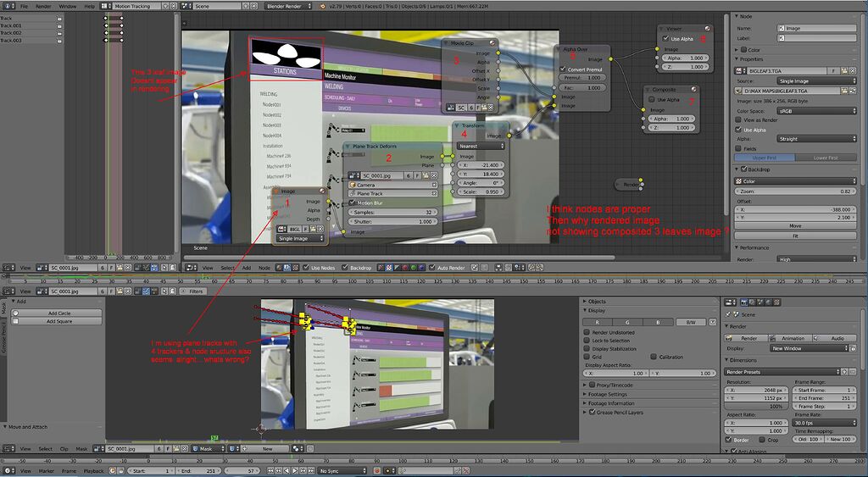Toggle the Auto Render checkbox
The height and width of the screenshot is (477, 868).
coord(433,268)
